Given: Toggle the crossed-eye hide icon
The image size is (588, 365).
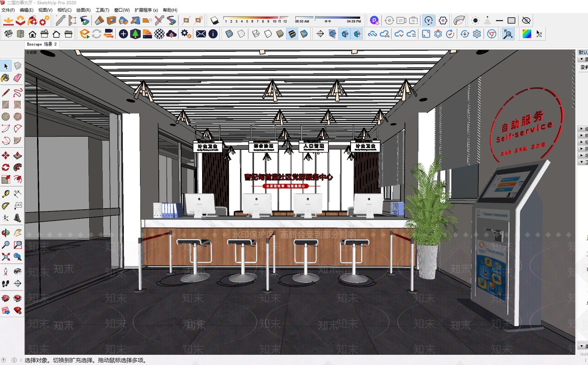Looking at the screenshot, I should pos(526,21).
